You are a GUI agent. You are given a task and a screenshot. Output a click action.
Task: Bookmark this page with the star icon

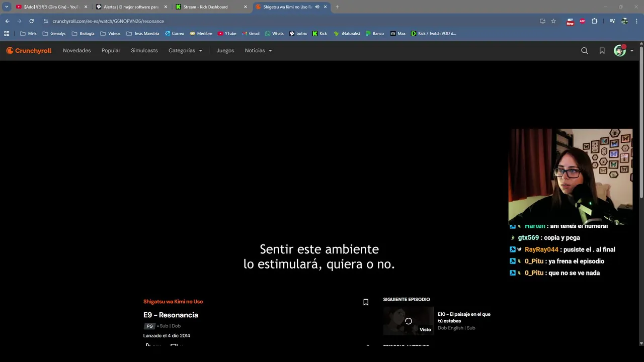pyautogui.click(x=553, y=21)
